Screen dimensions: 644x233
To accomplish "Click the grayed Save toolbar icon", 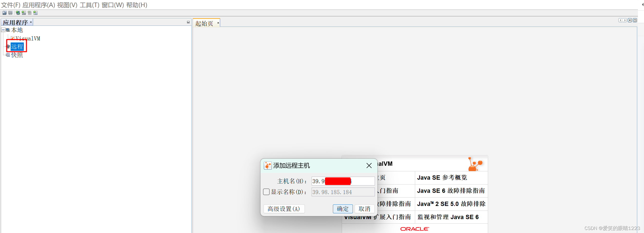I will click(x=10, y=13).
